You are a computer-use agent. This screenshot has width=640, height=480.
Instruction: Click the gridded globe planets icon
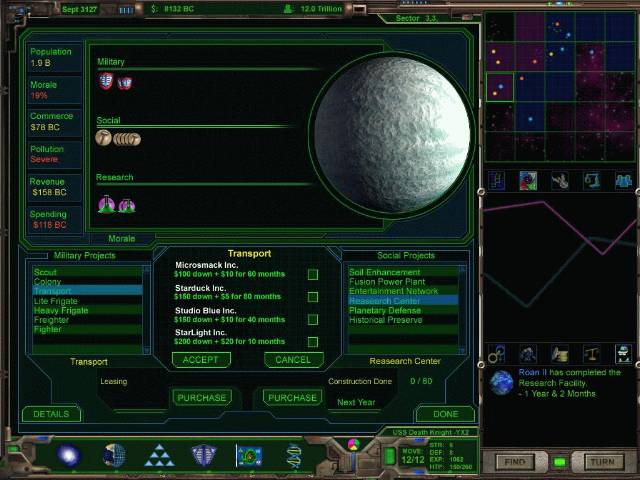[x=114, y=455]
